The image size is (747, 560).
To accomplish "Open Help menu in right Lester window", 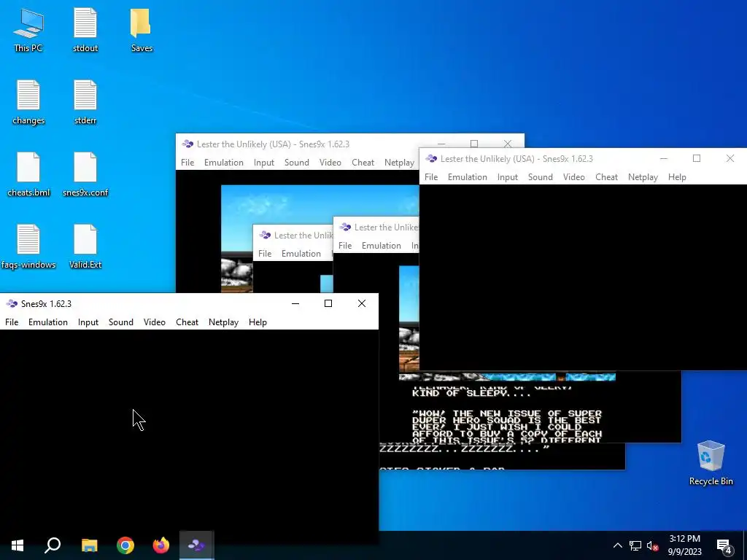I will pyautogui.click(x=677, y=177).
